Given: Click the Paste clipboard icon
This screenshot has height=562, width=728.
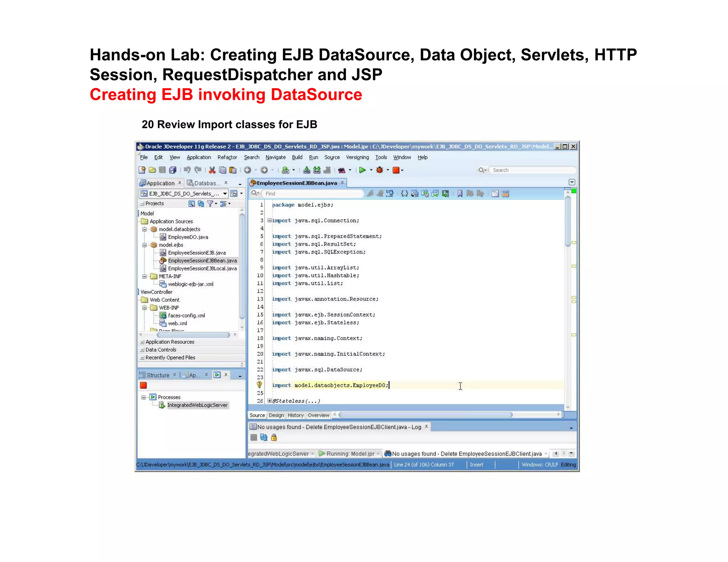Looking at the screenshot, I should (233, 170).
